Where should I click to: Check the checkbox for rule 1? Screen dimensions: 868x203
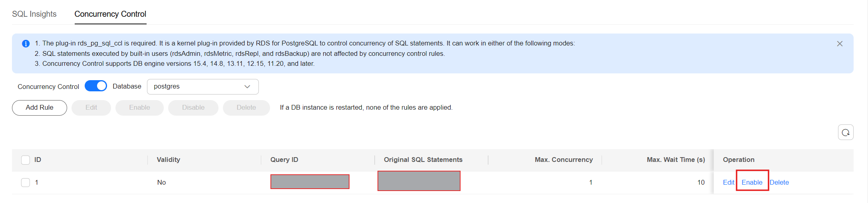click(26, 183)
